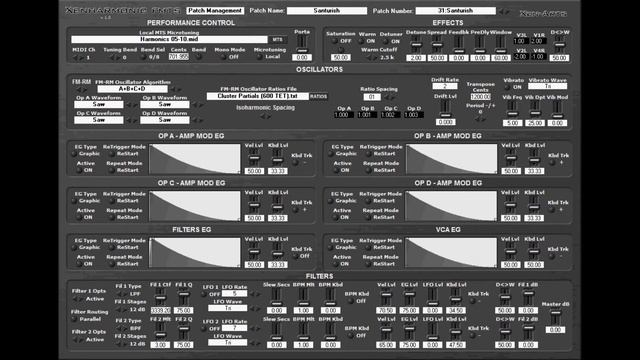Click the MTS load button
The height and width of the screenshot is (360, 640).
tap(277, 40)
